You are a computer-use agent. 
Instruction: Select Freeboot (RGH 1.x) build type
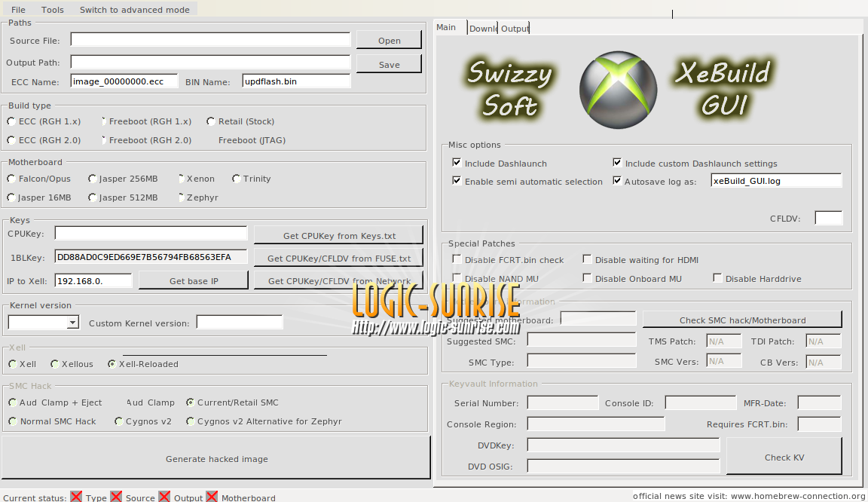pos(146,121)
